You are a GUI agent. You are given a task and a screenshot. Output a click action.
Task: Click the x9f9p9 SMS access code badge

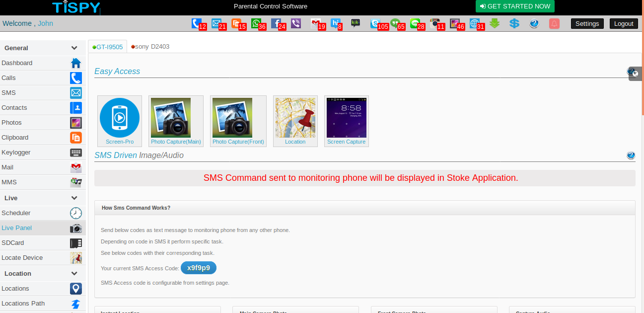click(199, 268)
